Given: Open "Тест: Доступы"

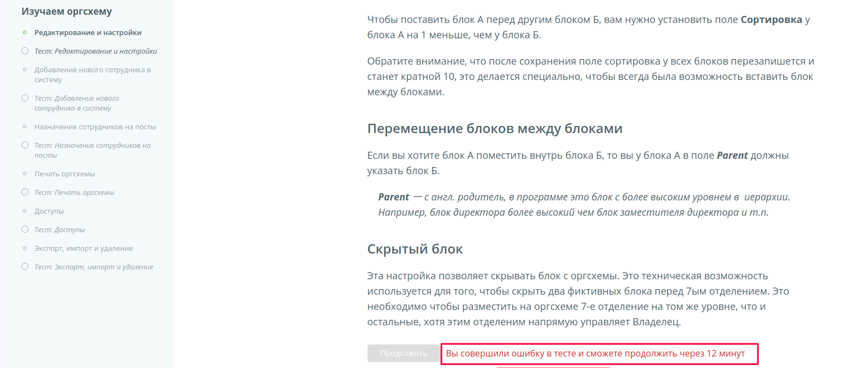Looking at the screenshot, I should point(60,230).
